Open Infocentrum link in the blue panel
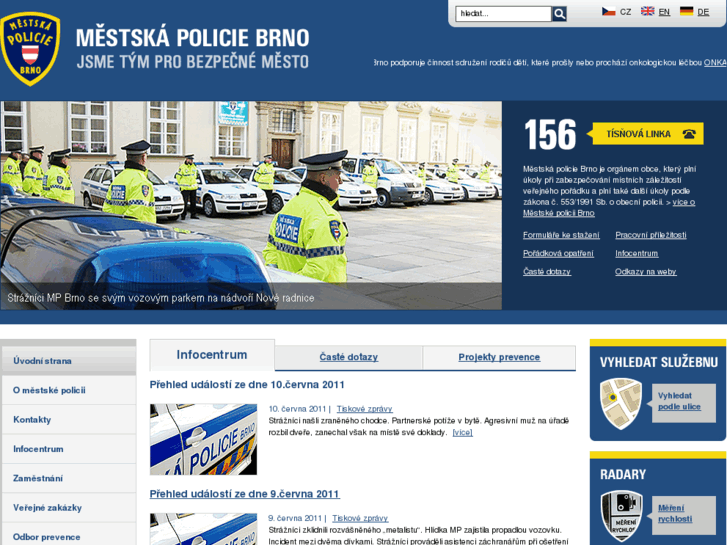The width and height of the screenshot is (727, 545). (x=637, y=253)
